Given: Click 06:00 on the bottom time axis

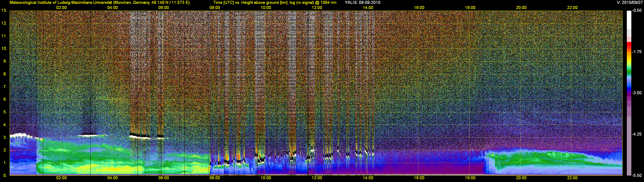Looking at the screenshot, I should (164, 178).
